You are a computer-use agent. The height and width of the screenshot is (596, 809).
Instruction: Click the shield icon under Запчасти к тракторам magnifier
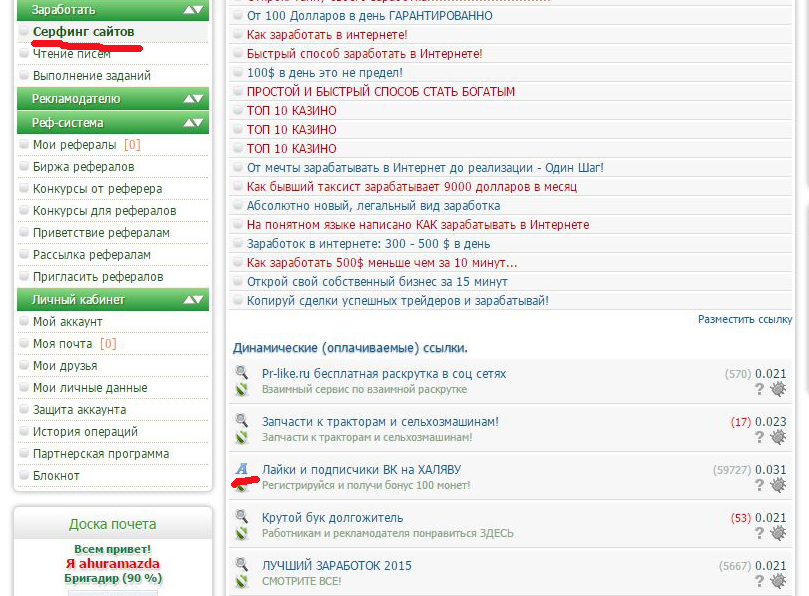click(x=241, y=438)
